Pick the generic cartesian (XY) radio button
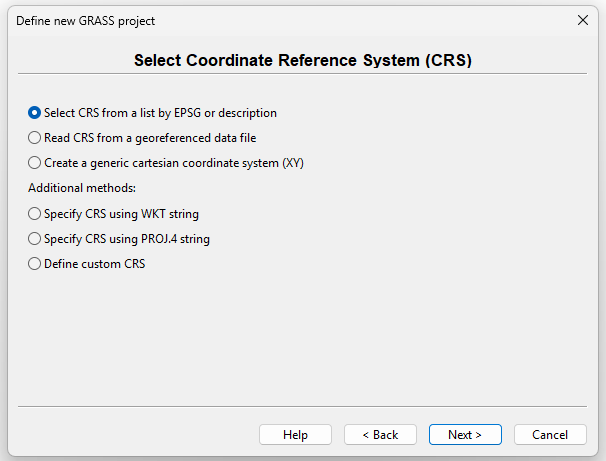 click(x=35, y=163)
